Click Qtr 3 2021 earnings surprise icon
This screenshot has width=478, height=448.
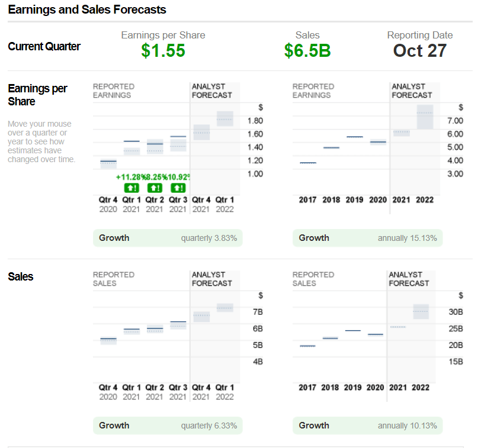click(x=178, y=188)
